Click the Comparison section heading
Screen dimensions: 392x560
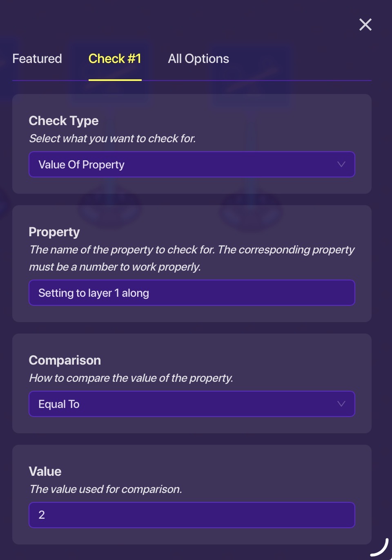[65, 361]
